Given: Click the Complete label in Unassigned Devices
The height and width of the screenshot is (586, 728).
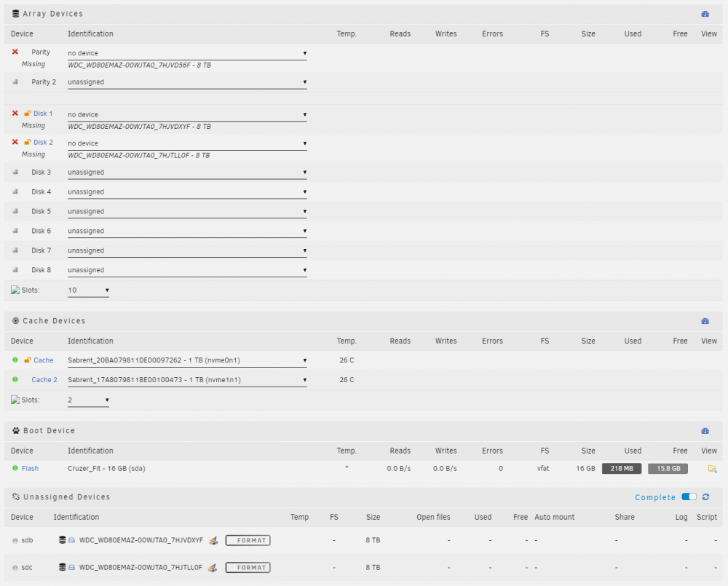Looking at the screenshot, I should tap(654, 497).
